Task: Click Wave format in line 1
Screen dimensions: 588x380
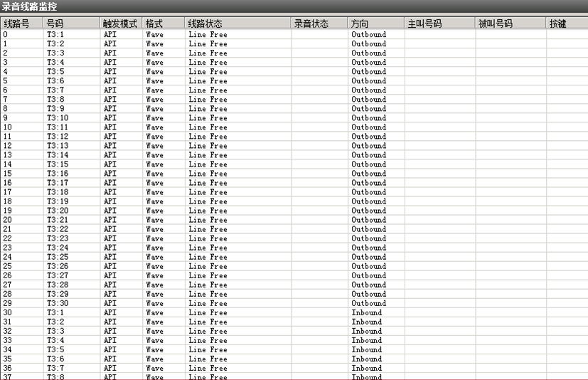Action: (x=154, y=43)
